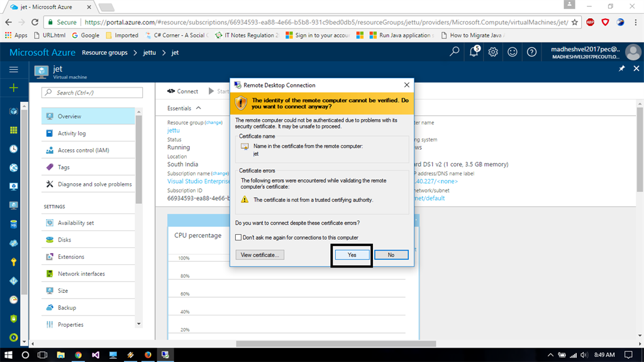Open Firefox from taskbar

(x=147, y=354)
